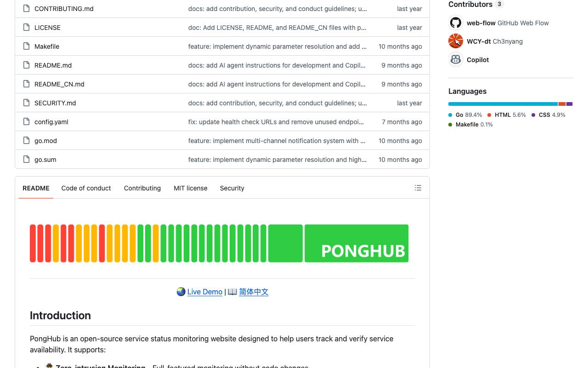Click the blue Go segment of the language bar
Image resolution: width=588 pixels, height=368 pixels.
pyautogui.click(x=503, y=104)
